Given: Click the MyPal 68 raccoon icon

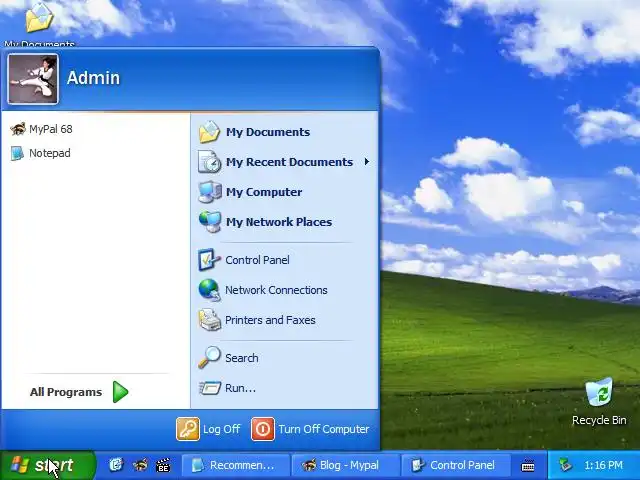Looking at the screenshot, I should [18, 129].
